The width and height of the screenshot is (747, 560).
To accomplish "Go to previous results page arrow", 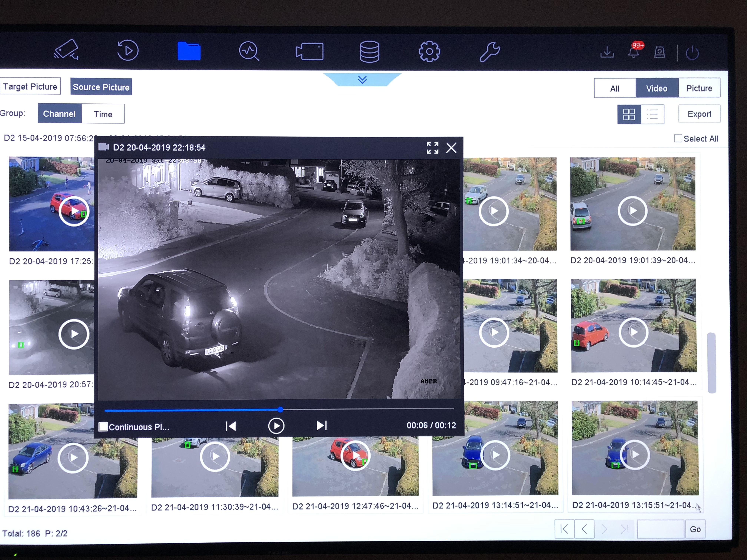I will click(584, 529).
